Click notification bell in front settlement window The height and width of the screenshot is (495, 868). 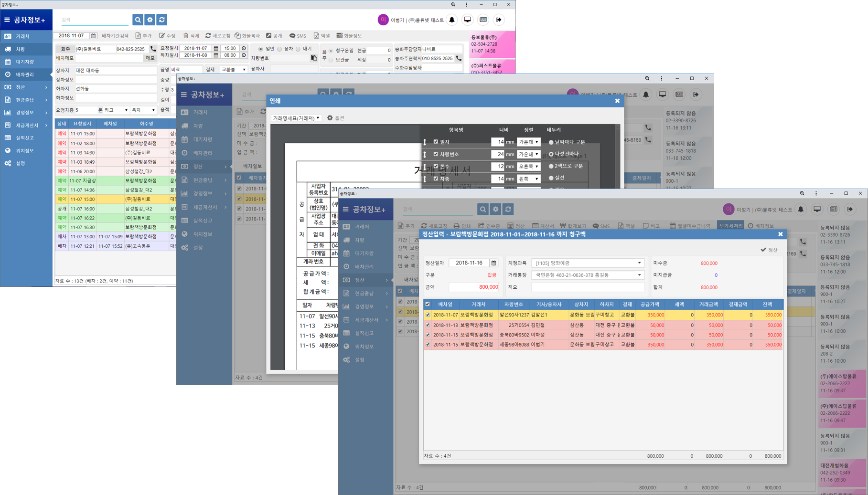click(801, 209)
